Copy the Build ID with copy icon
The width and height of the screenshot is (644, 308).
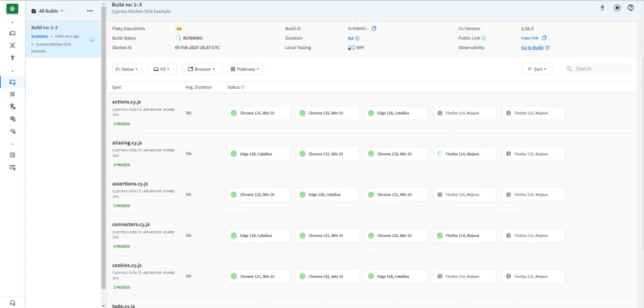coord(374,28)
